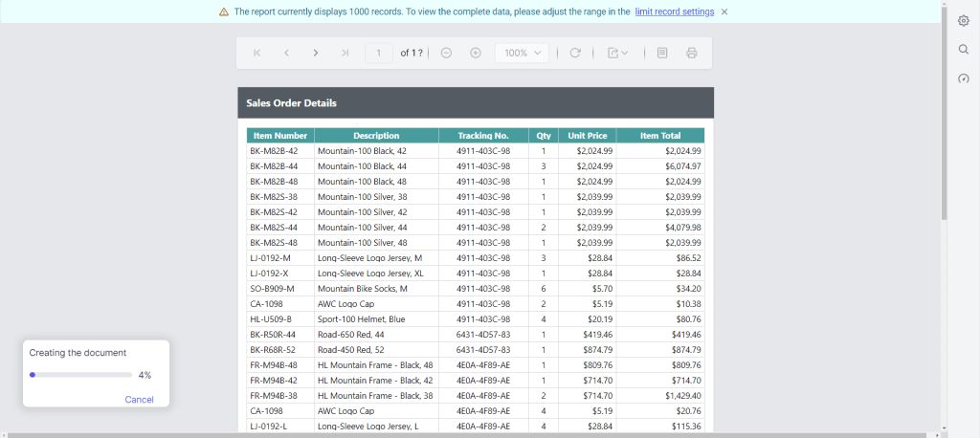Screen dimensions: 980x438
Task: Select item number BK-M82S-38
Action: coord(274,197)
